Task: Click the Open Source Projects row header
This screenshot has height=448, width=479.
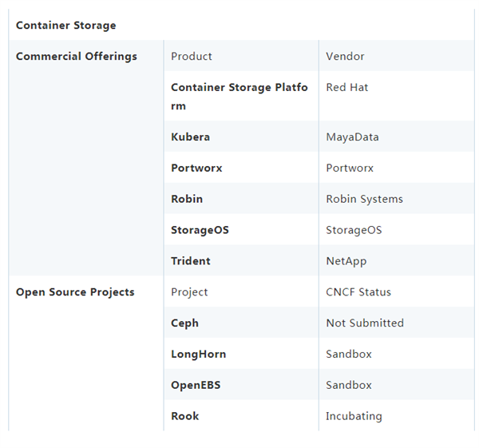Action: click(75, 292)
